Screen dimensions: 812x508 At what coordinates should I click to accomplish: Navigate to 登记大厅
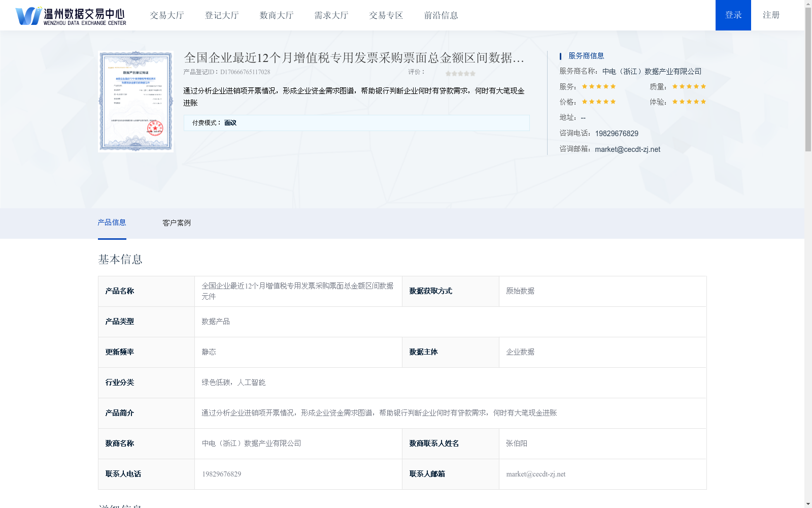[x=221, y=15]
